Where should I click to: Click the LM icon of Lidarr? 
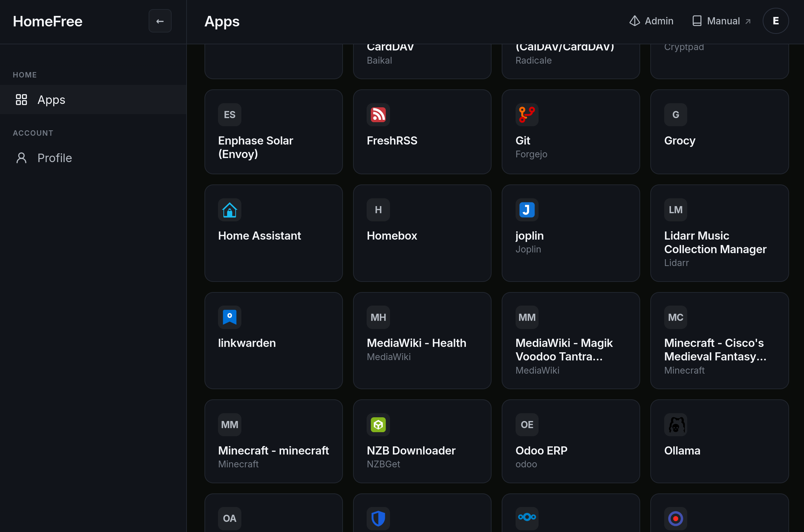point(675,210)
